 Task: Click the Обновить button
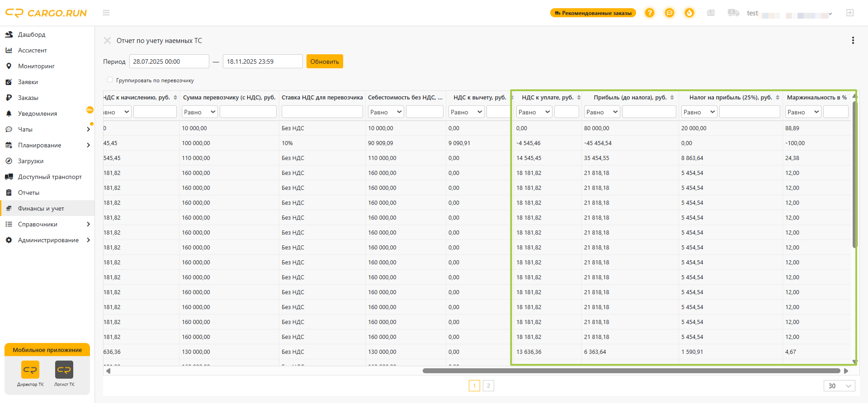[x=325, y=61]
